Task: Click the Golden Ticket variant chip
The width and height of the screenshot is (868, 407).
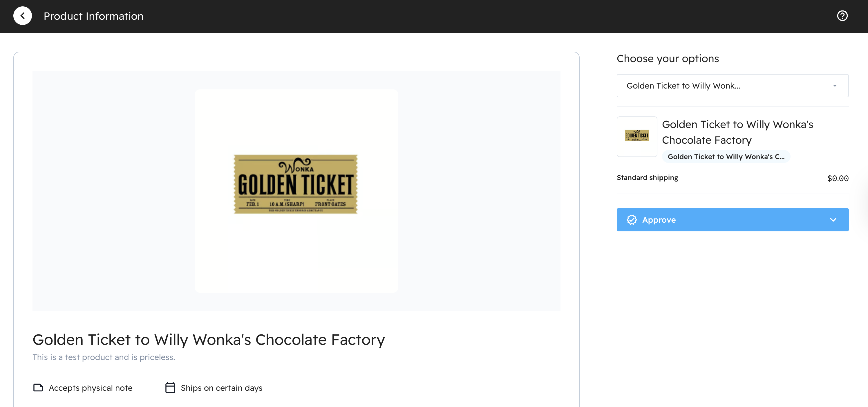Action: [726, 157]
